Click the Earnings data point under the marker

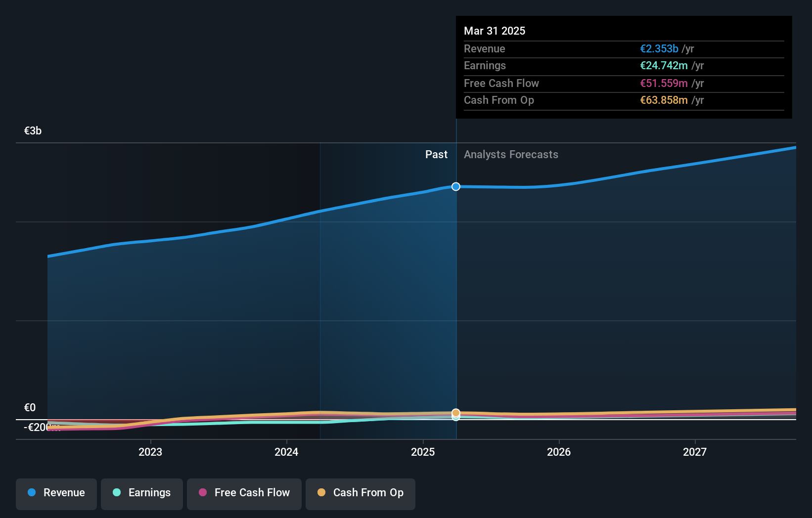pos(455,419)
